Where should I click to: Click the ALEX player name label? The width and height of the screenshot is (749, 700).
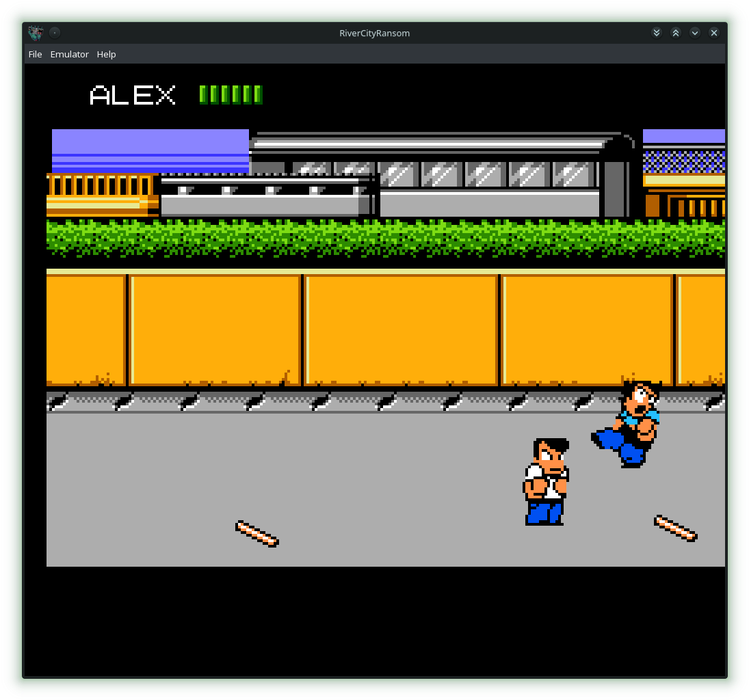coord(133,95)
